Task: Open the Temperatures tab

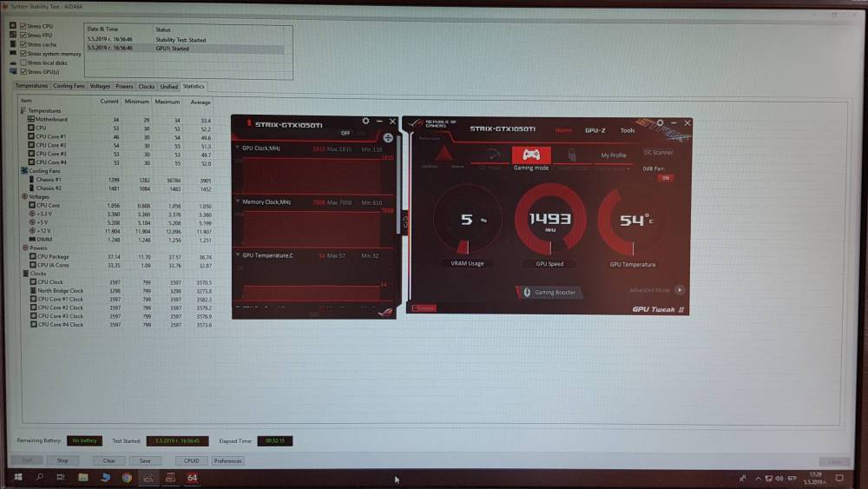Action: (x=31, y=86)
